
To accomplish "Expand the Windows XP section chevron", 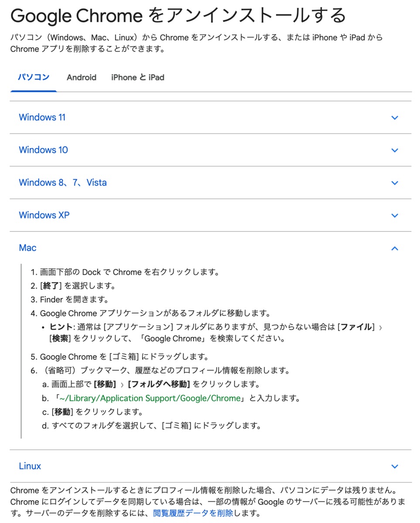I will 395,216.
